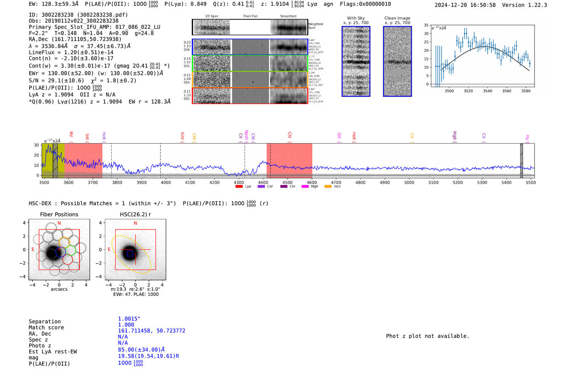Viewport: 576px width, 392px height.
Task: Click the 'EW: 128.3±59.3Å' header value
Action: pos(53,4)
